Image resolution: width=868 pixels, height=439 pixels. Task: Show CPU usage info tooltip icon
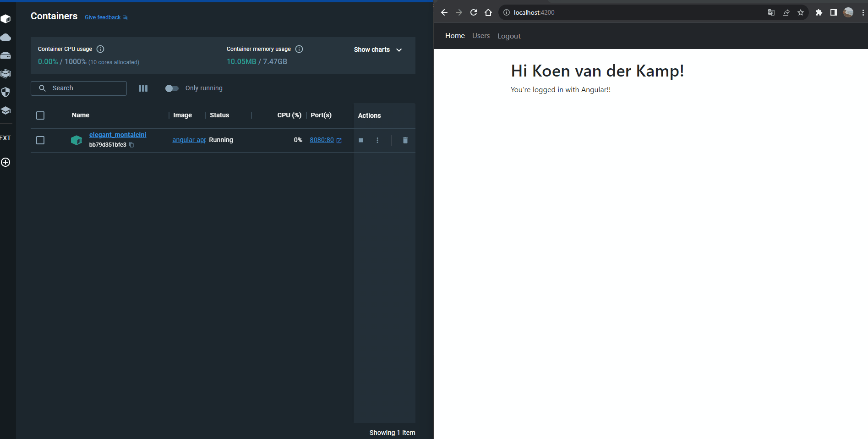[100, 49]
